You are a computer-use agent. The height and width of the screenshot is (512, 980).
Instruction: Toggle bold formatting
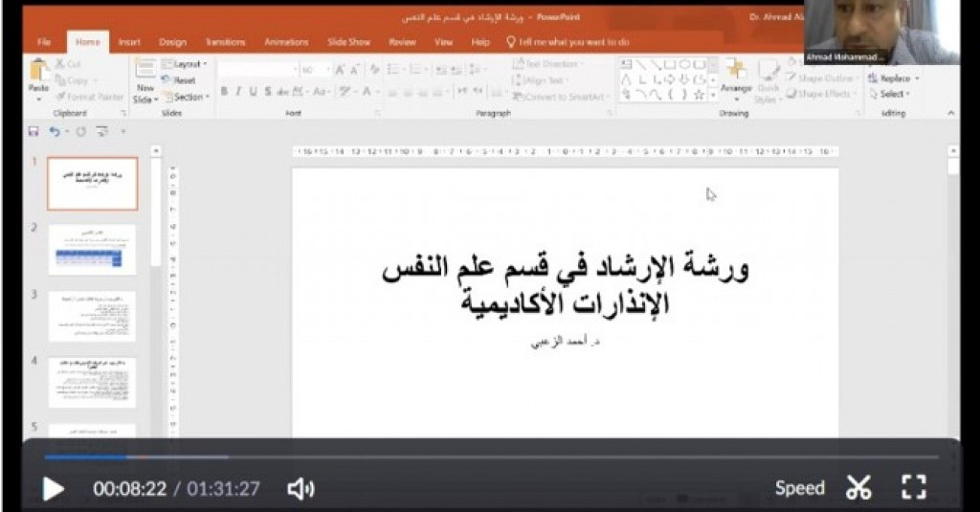[224, 92]
